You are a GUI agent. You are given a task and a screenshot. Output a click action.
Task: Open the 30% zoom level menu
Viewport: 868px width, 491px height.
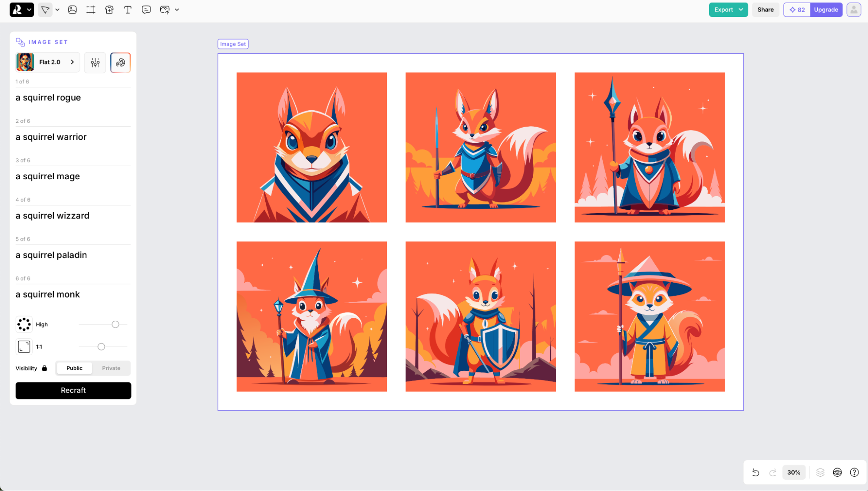[x=794, y=472]
